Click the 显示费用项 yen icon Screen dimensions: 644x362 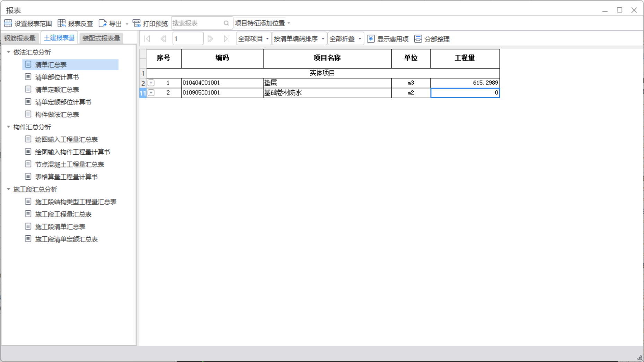[371, 39]
